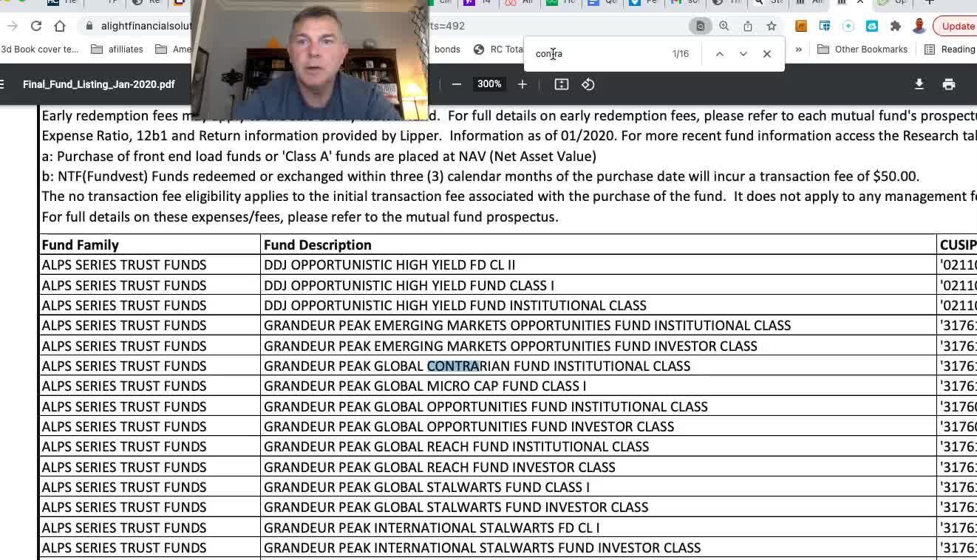
Task: Close the active browser tab
Action: 860,2
